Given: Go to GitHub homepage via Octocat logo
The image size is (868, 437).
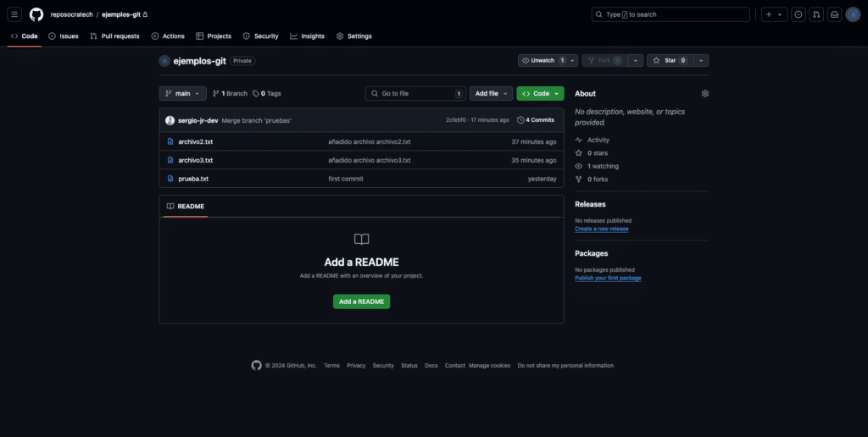Looking at the screenshot, I should coord(36,14).
